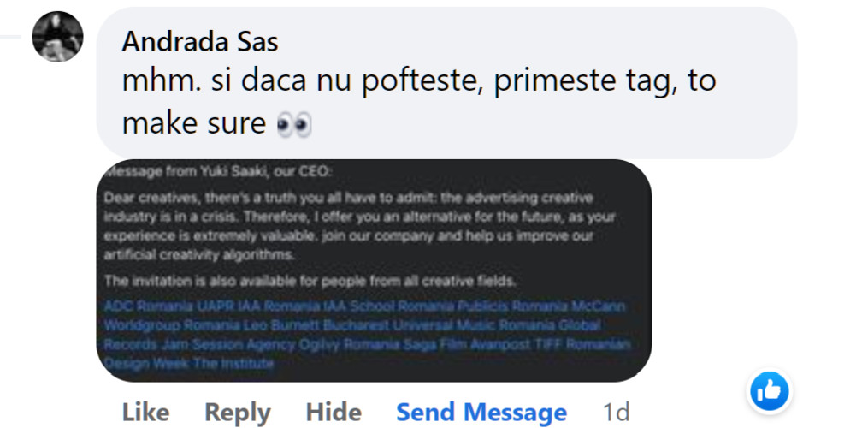The image size is (868, 428).
Task: Click The Institute tag
Action: pyautogui.click(x=233, y=364)
